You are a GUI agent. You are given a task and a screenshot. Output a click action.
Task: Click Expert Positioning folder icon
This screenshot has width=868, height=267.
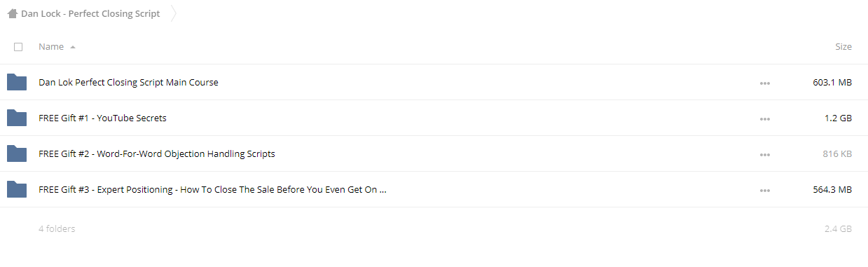(17, 189)
